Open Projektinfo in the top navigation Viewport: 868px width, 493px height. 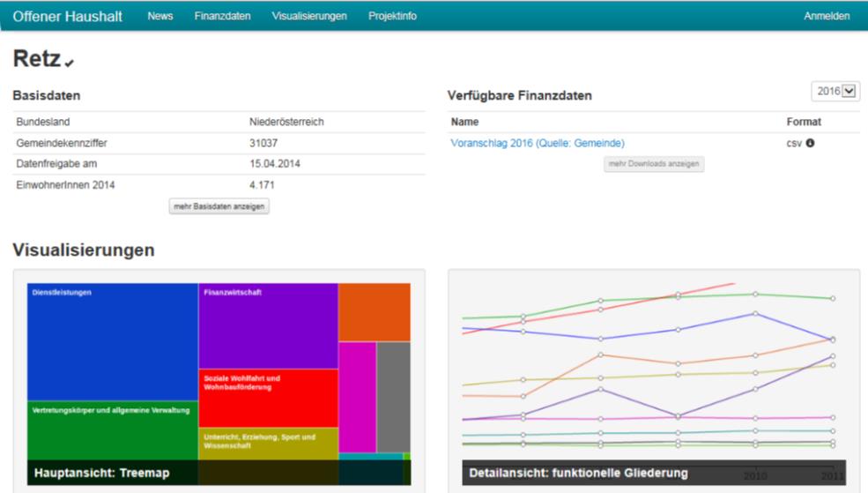point(392,16)
